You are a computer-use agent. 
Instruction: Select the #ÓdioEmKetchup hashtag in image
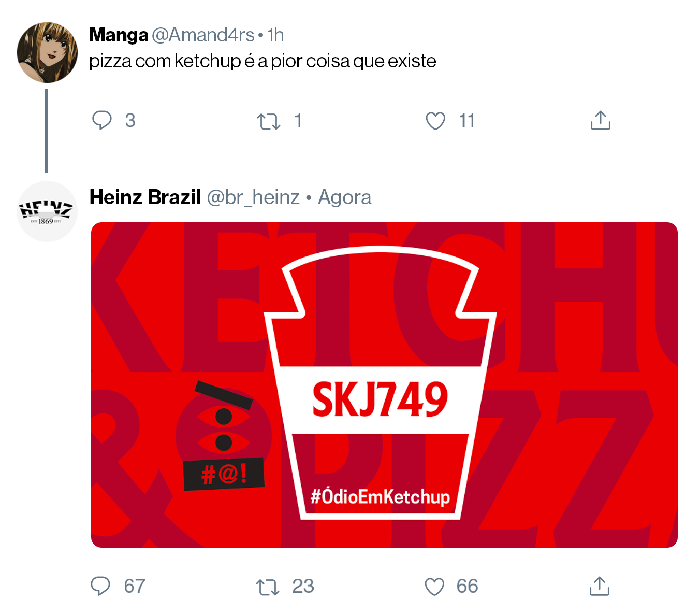380,497
